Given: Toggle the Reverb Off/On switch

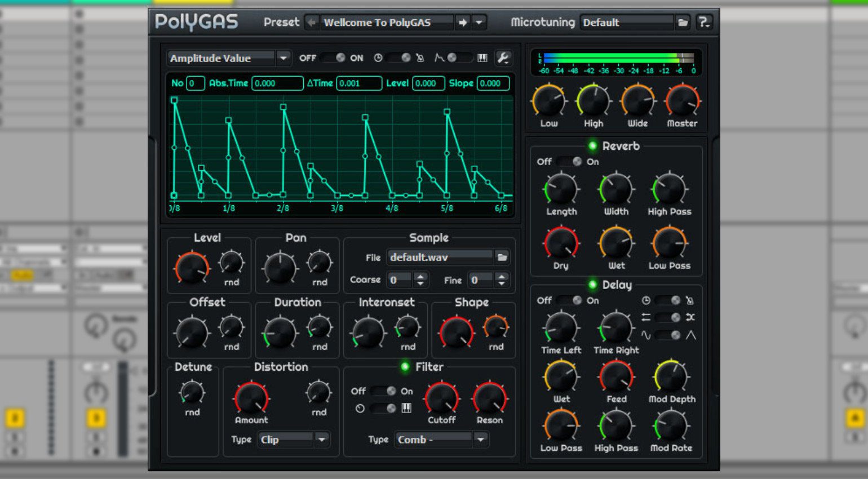Looking at the screenshot, I should point(569,162).
